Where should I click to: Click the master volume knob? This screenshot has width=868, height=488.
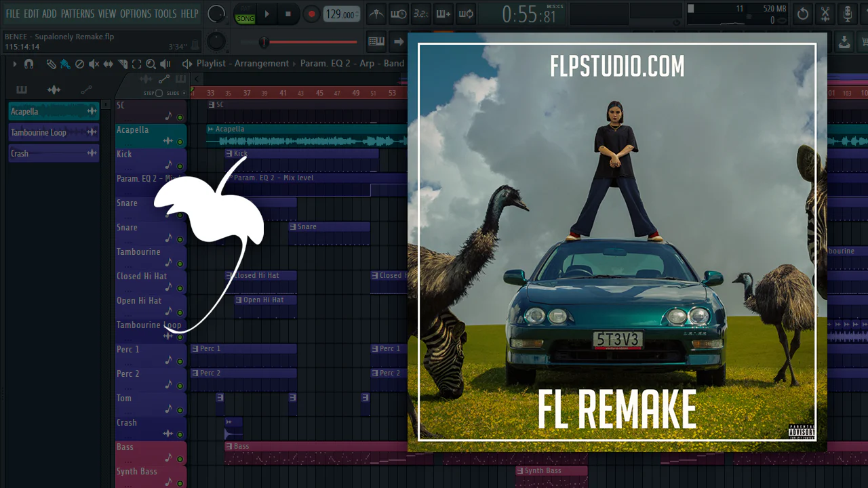216,14
